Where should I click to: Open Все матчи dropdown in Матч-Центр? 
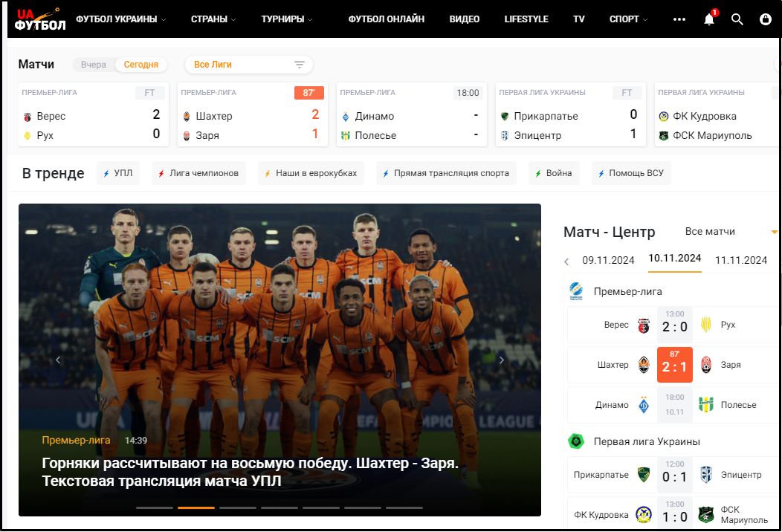pyautogui.click(x=731, y=231)
